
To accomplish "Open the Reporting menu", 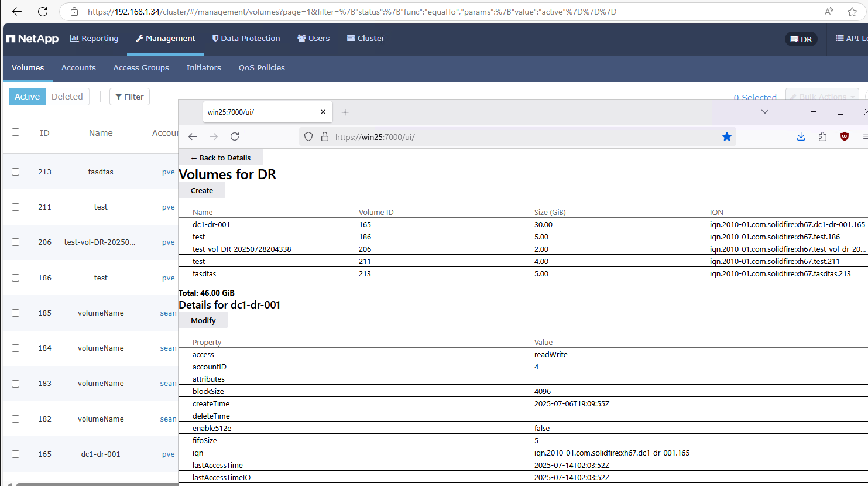I will [94, 39].
